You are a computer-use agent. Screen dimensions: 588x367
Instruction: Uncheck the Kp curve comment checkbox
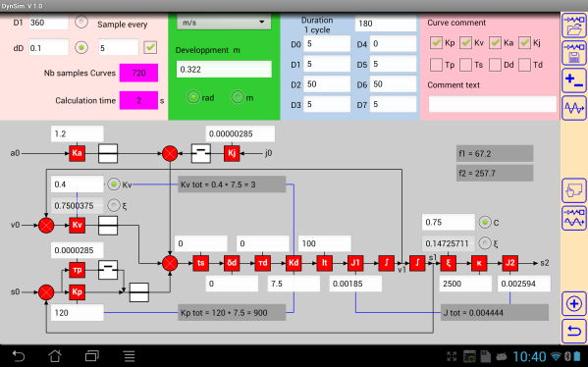(436, 43)
